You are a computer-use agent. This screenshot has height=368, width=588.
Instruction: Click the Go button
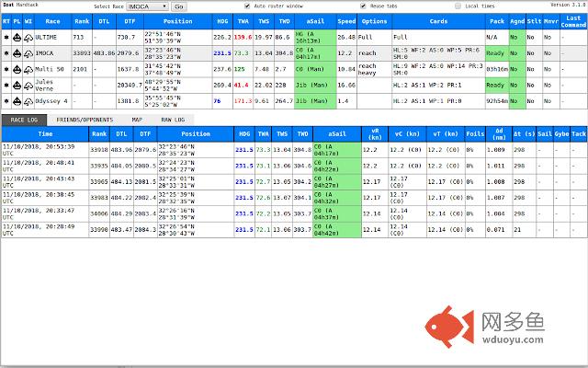tap(179, 6)
